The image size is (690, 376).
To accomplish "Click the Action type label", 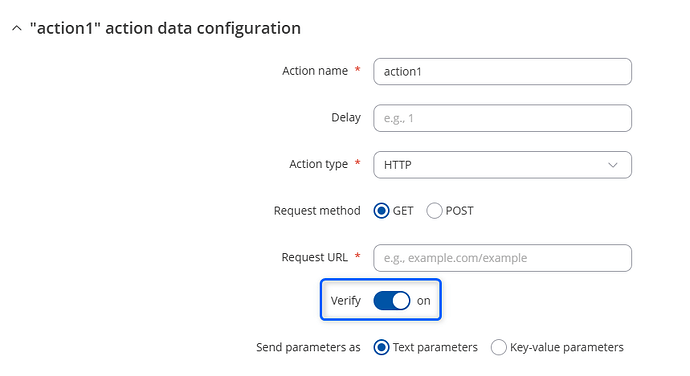I will coord(319,164).
